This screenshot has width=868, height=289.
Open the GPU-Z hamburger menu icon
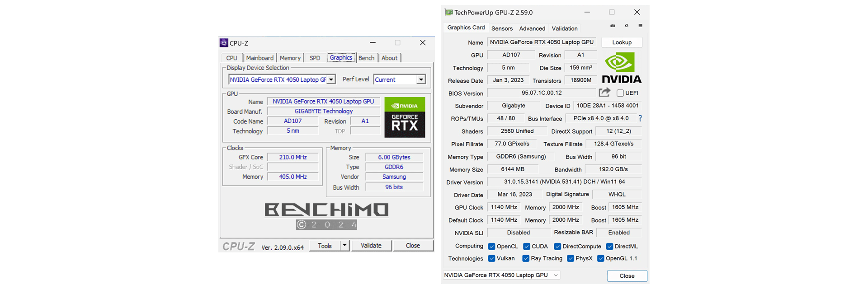point(640,26)
